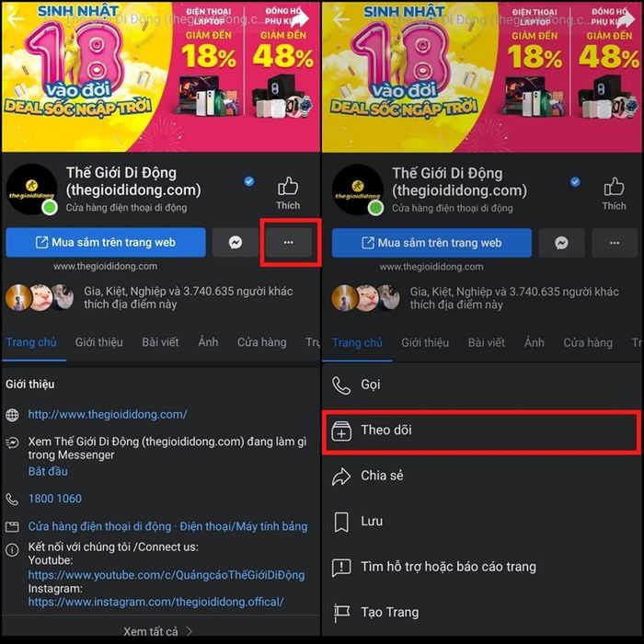
Task: Tap Bắt đầu Messenger link
Action: [48, 471]
